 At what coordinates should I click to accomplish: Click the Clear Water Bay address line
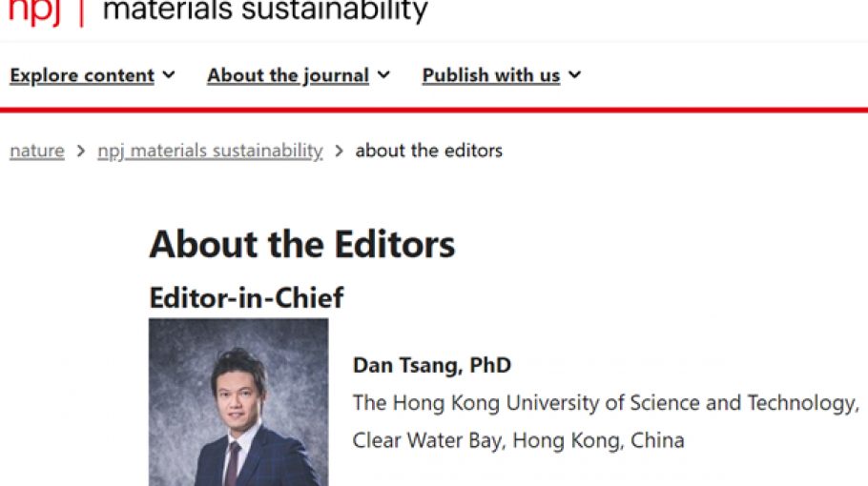pyautogui.click(x=518, y=440)
